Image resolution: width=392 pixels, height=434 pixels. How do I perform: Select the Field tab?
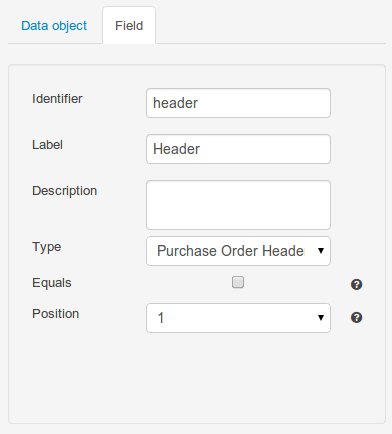coord(129,26)
